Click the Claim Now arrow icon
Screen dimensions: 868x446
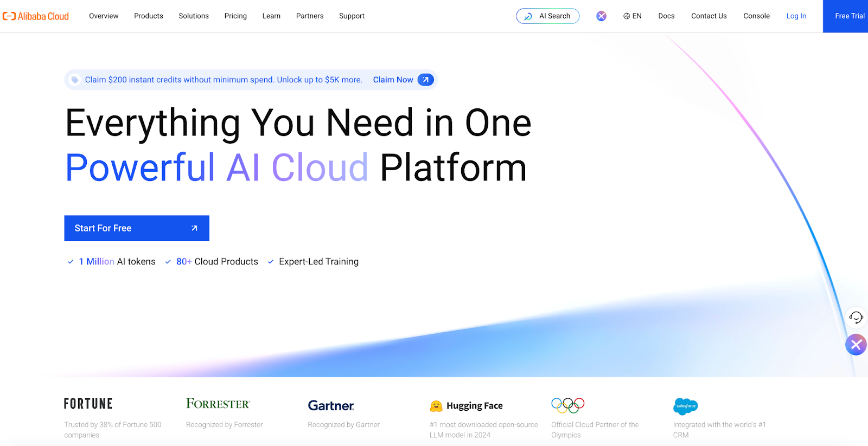coord(426,80)
